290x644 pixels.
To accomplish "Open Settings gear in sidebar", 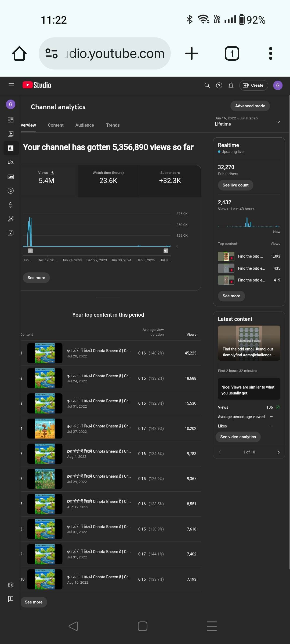I will coord(11,585).
